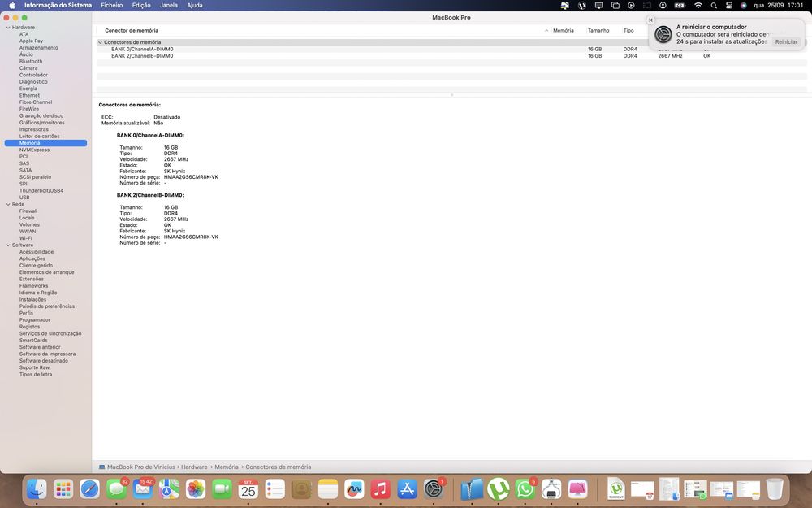Viewport: 812px width, 508px height.
Task: Open Contacts app in the Dock
Action: [301, 488]
